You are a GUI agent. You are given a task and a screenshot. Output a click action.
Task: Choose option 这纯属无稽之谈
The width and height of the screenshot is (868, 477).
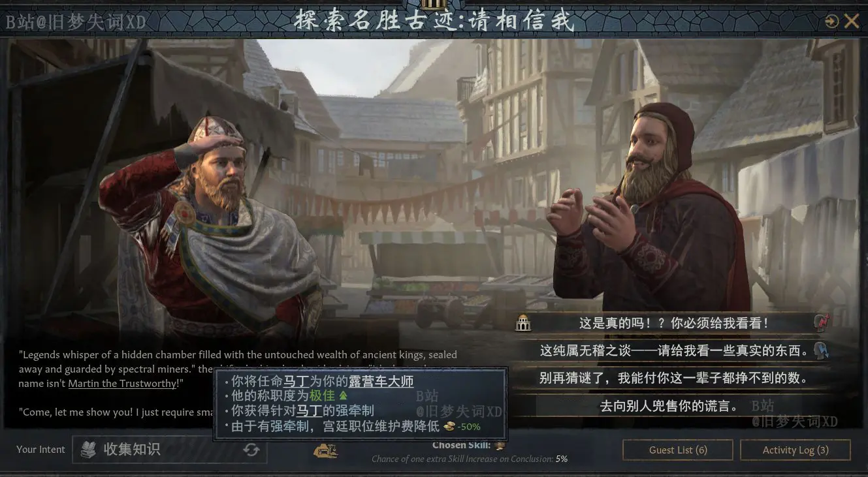click(x=673, y=350)
